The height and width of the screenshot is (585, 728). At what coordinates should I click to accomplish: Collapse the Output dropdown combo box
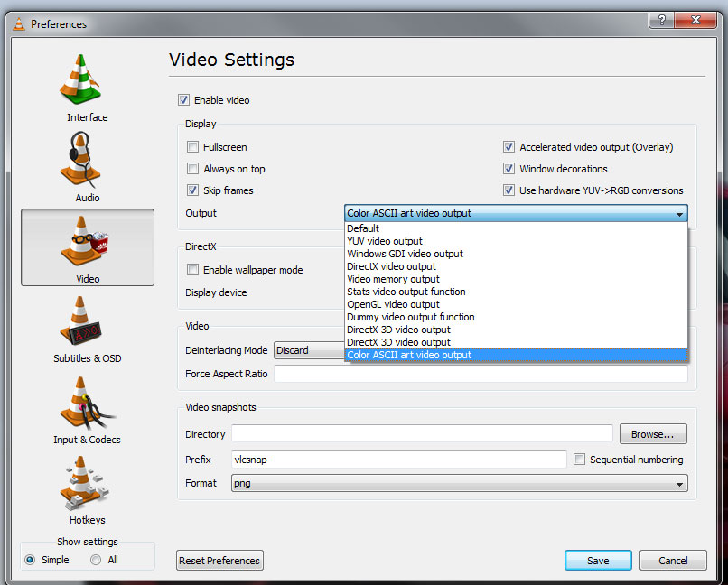(x=516, y=213)
